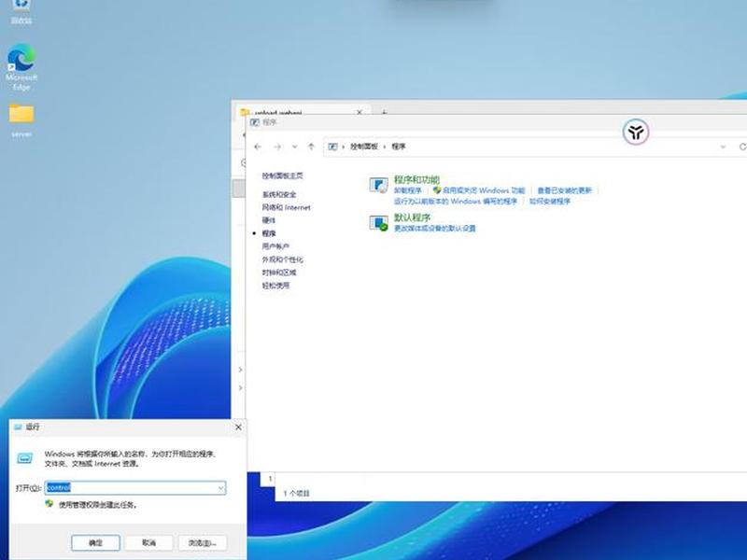747x560 pixels.
Task: Open 外观和个性化 category
Action: [x=283, y=259]
